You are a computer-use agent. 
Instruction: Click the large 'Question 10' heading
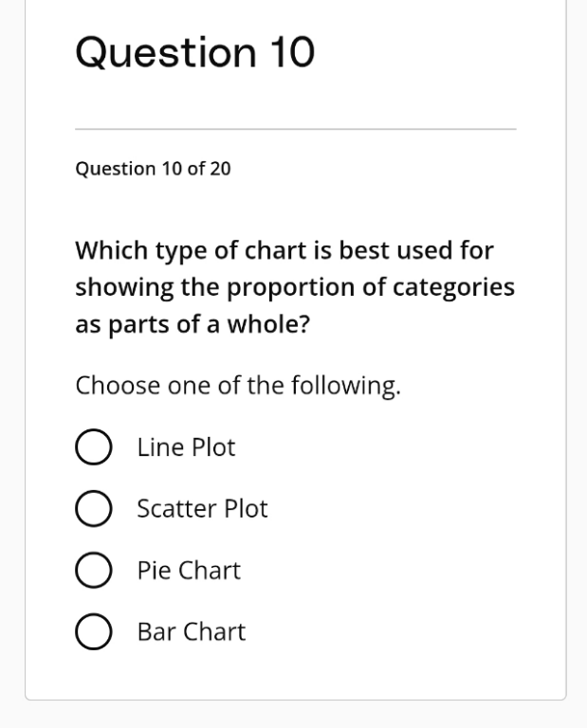coord(195,52)
